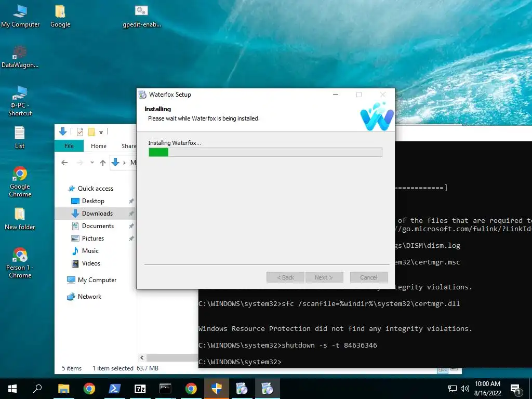Screen dimensions: 532x399
Task: Select the DataWagon shortcut on the desktop
Action: click(20, 56)
